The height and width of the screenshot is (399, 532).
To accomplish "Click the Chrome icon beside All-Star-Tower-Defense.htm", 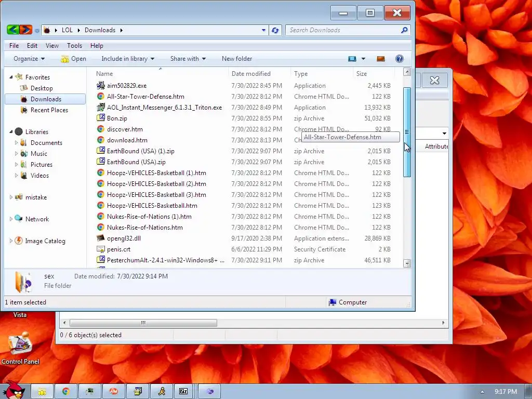I will click(100, 96).
